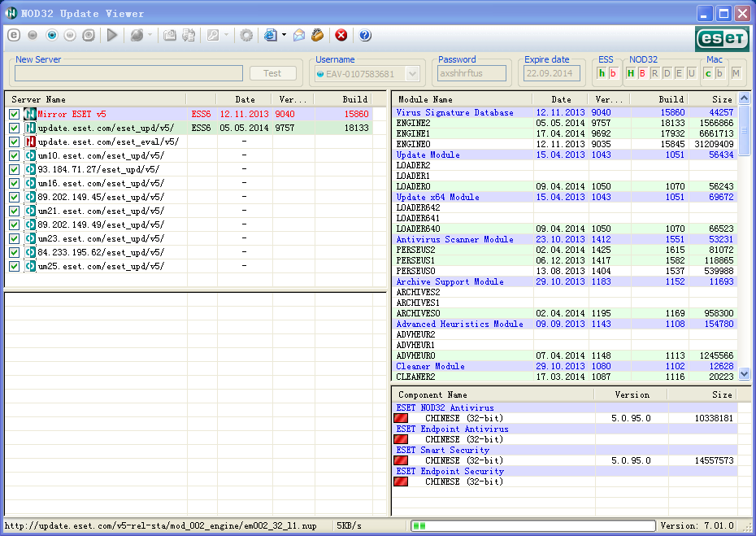Toggle the 'M' button next to Mac

pyautogui.click(x=736, y=73)
